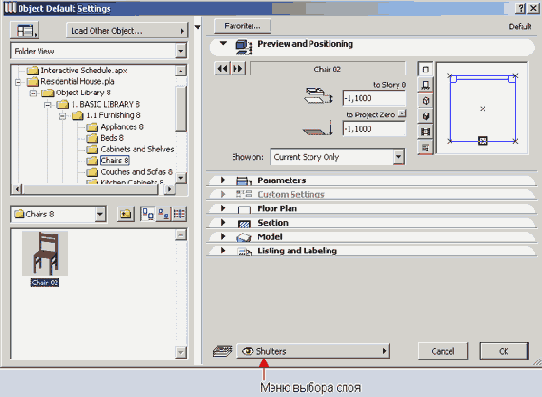Viewport: 542px width, 397px height.
Task: Expand the Section panel
Action: pos(223,223)
